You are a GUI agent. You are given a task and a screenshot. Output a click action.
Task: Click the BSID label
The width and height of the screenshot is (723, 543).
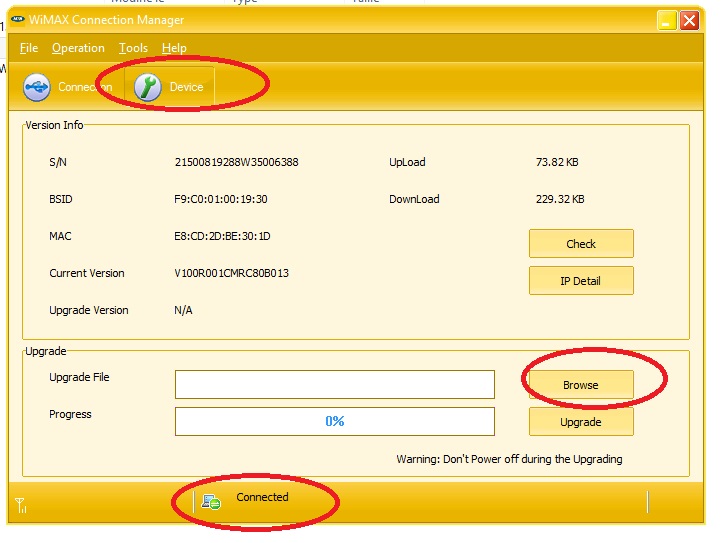[61, 199]
